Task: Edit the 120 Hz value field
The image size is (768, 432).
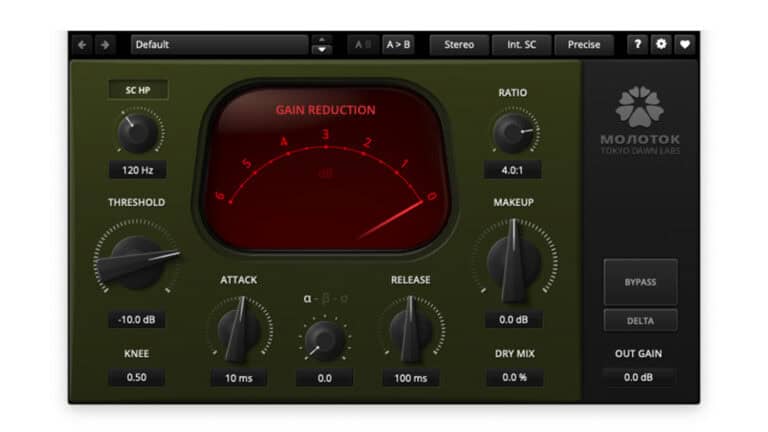Action: [x=138, y=170]
